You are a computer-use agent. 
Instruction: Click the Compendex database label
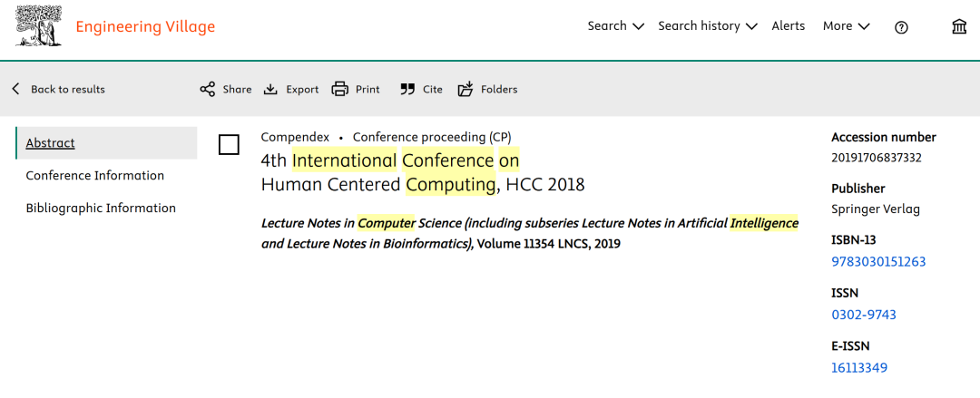(x=295, y=137)
